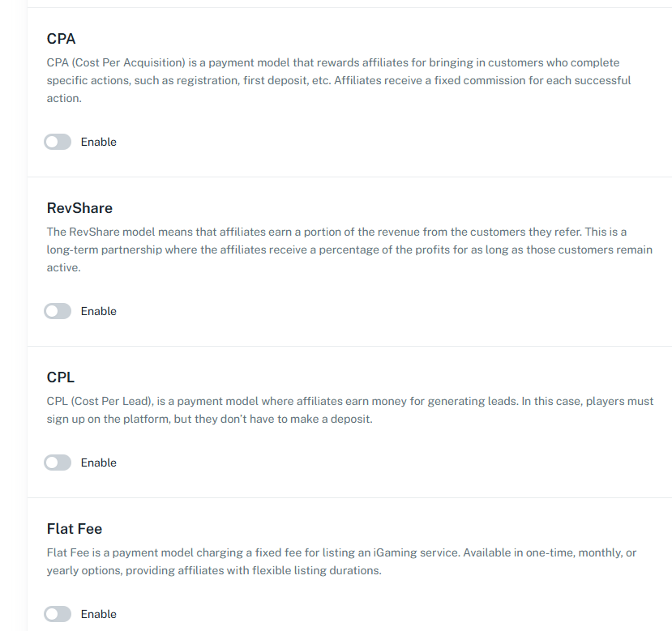Click the Enable label under RevShare

pos(99,312)
